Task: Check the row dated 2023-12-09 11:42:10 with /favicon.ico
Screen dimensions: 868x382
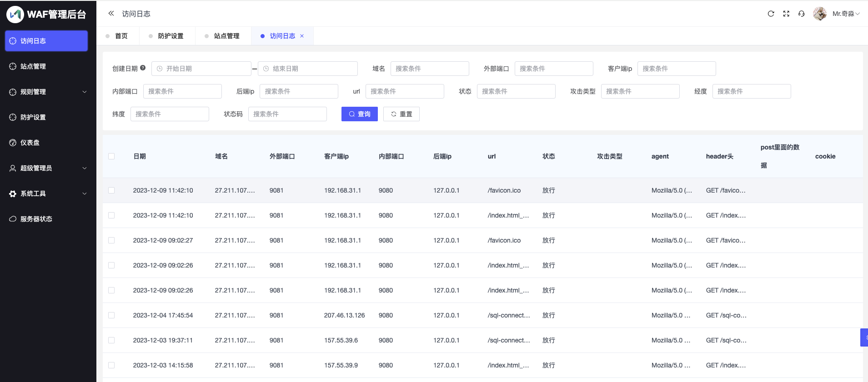Action: click(x=111, y=190)
